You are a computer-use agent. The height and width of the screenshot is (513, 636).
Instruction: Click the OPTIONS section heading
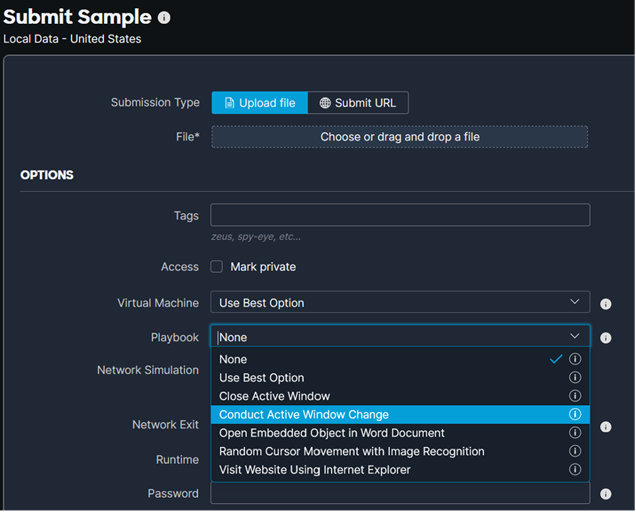point(47,175)
